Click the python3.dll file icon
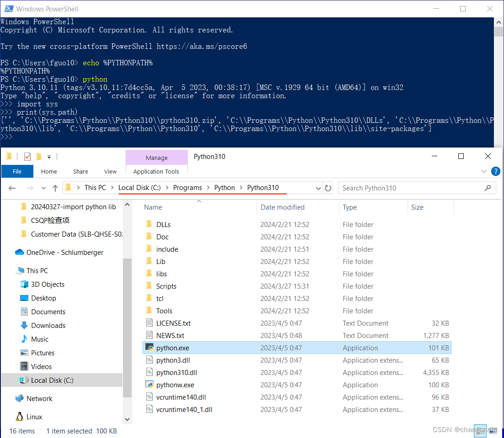 point(149,359)
